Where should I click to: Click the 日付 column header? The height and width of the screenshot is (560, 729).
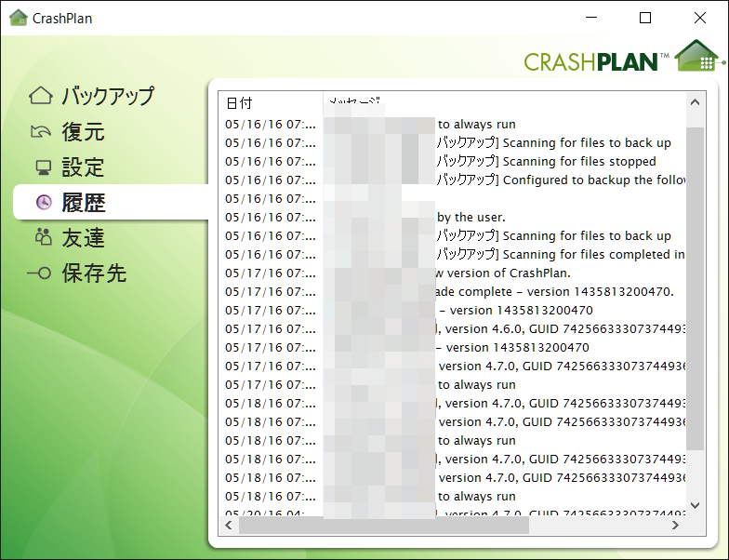(271, 102)
